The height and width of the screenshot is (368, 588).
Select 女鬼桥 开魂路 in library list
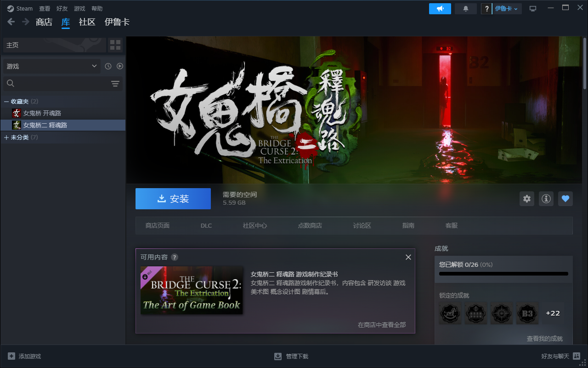(42, 113)
